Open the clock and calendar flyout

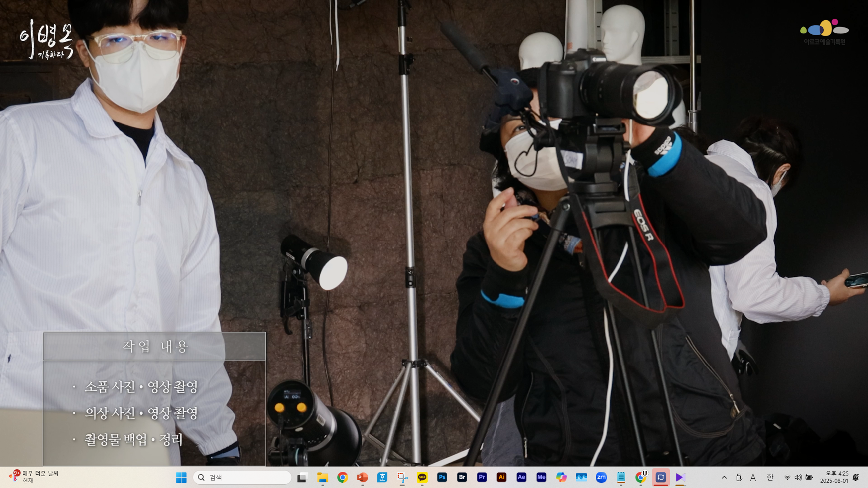click(834, 477)
